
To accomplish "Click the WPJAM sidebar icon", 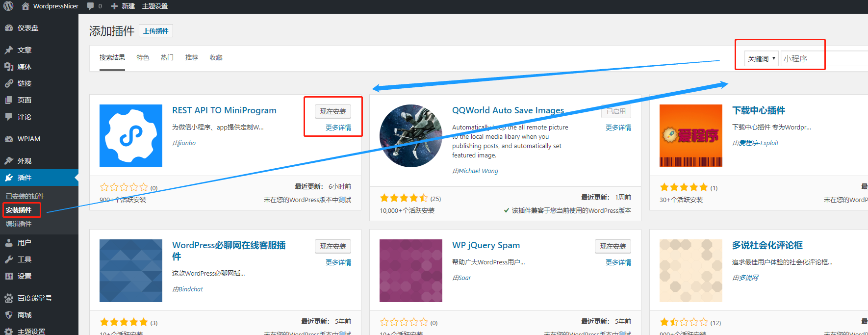I will click(9, 139).
